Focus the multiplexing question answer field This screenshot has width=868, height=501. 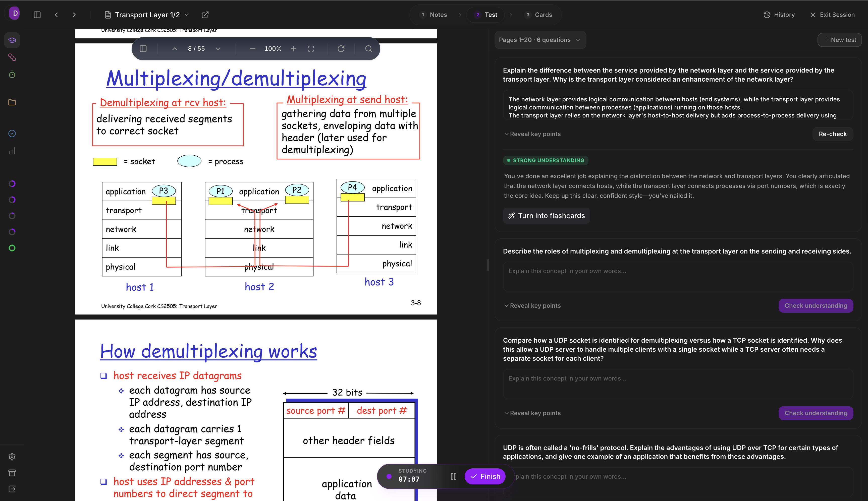(x=678, y=277)
